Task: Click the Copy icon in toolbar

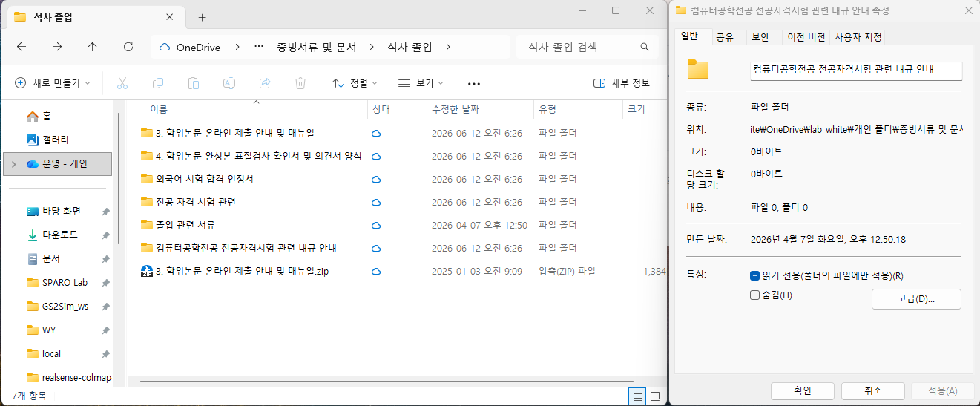Action: (158, 83)
